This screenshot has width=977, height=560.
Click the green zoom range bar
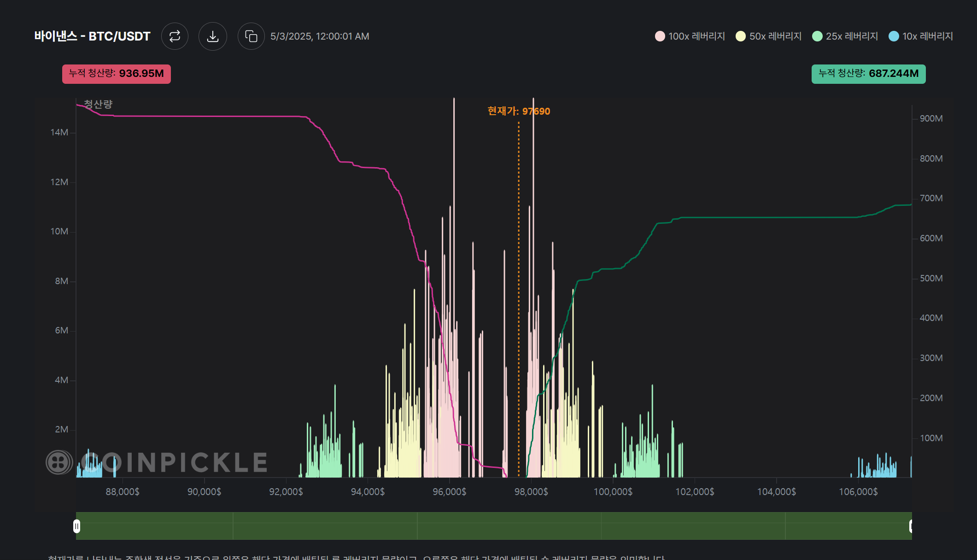point(493,526)
